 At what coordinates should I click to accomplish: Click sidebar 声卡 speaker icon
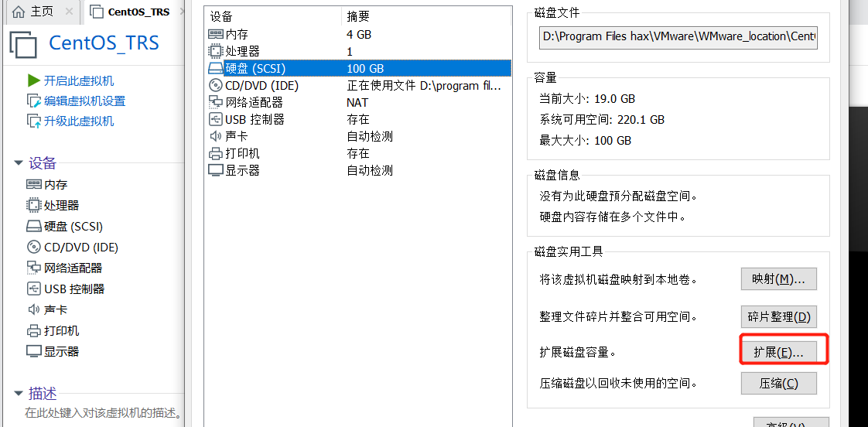tap(34, 309)
